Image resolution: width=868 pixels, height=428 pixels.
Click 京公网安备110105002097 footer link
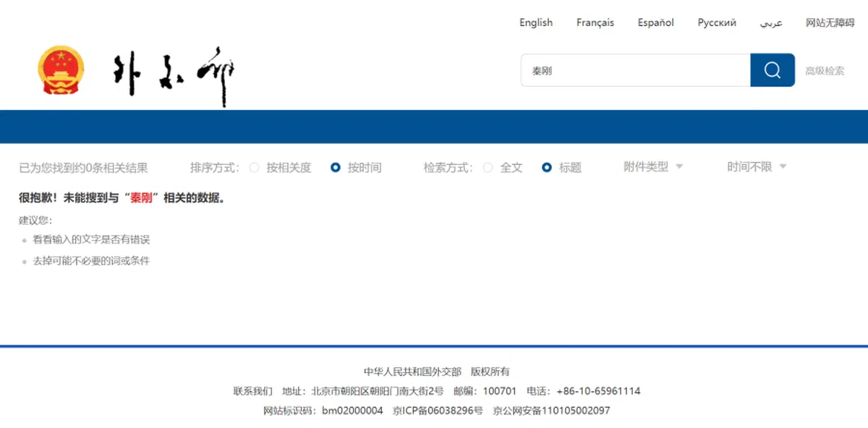(551, 411)
